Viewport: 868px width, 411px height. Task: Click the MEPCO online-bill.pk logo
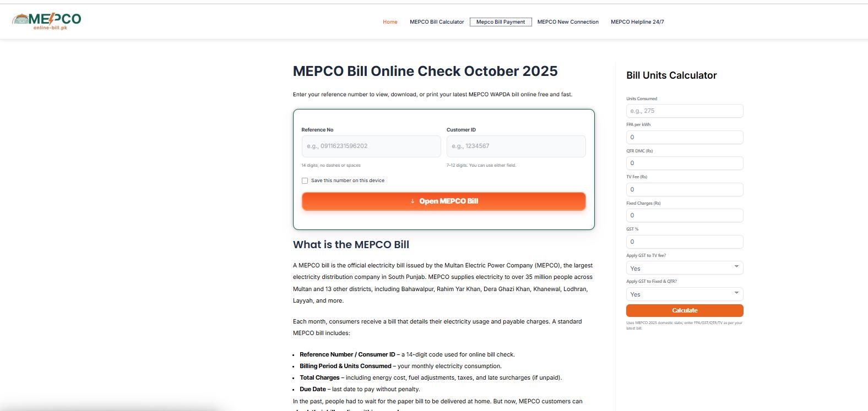coord(46,21)
